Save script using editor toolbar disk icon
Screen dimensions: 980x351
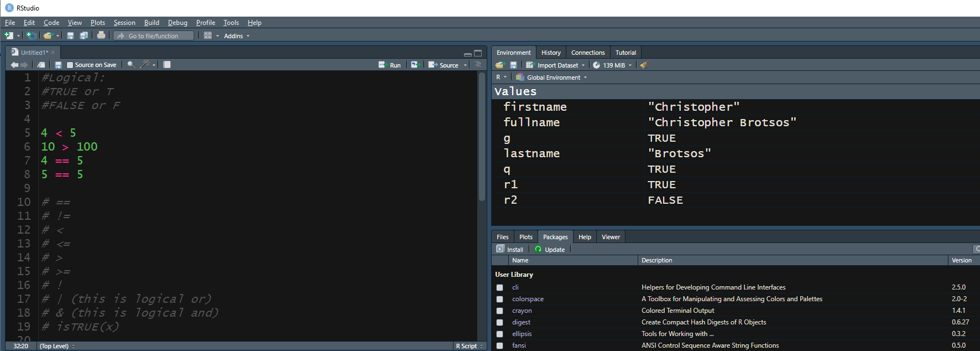pos(58,65)
